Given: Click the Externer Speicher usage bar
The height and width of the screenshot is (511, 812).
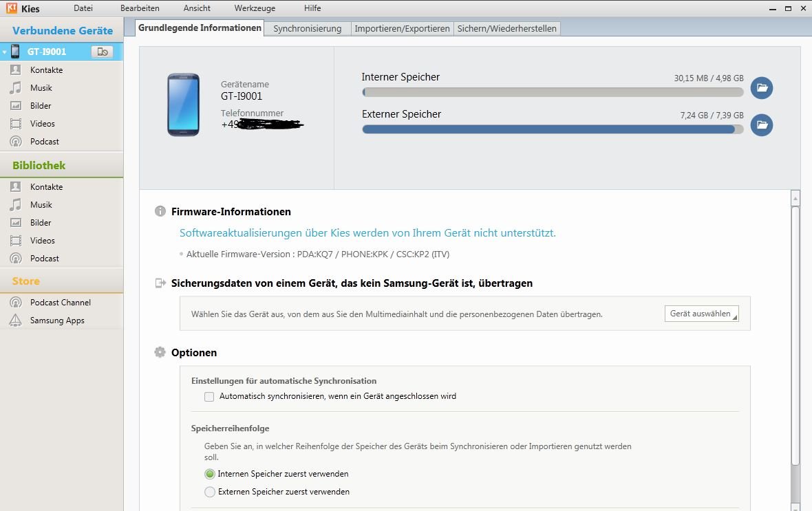Looking at the screenshot, I should 553,129.
